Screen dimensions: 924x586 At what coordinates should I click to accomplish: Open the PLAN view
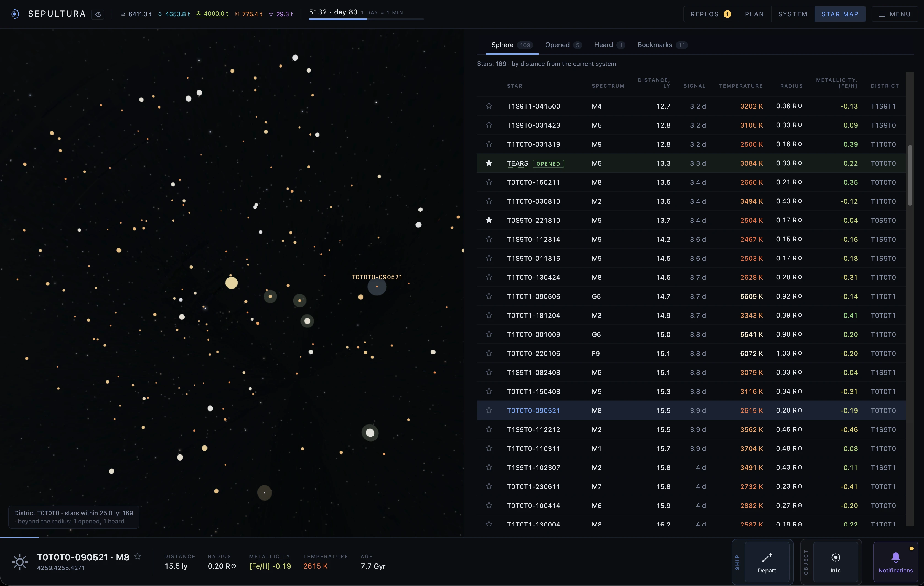(754, 14)
